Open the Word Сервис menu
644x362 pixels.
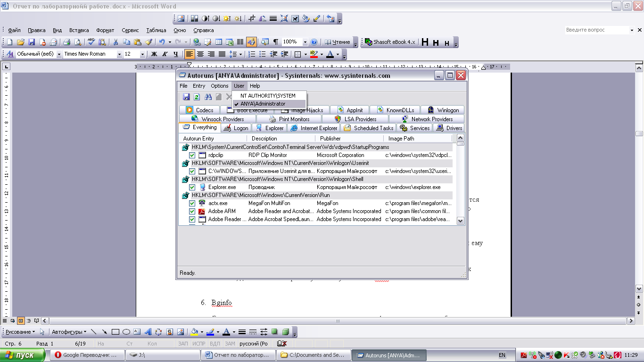point(130,30)
